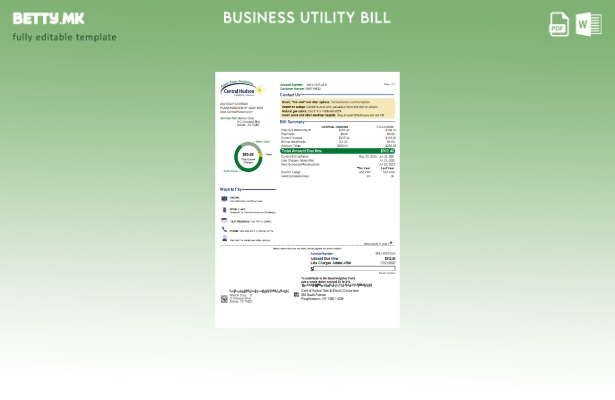This screenshot has height=400, width=615.
Task: Click the Phone payment handset icon
Action: [x=225, y=230]
